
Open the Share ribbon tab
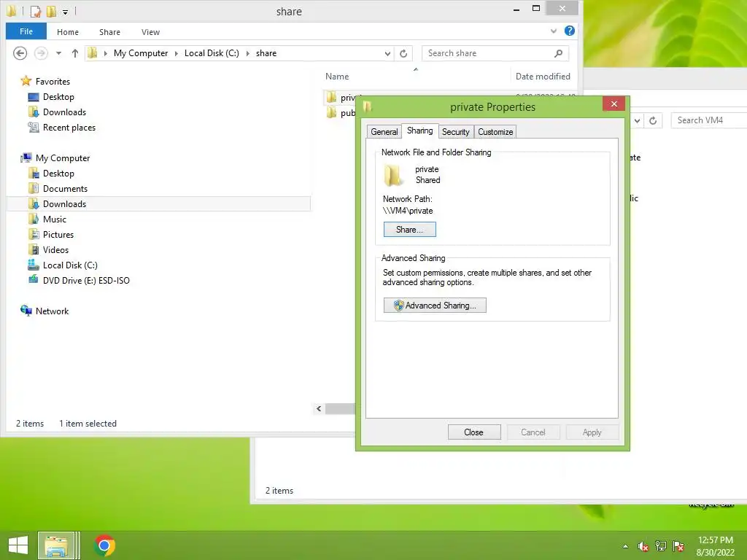pyautogui.click(x=109, y=32)
